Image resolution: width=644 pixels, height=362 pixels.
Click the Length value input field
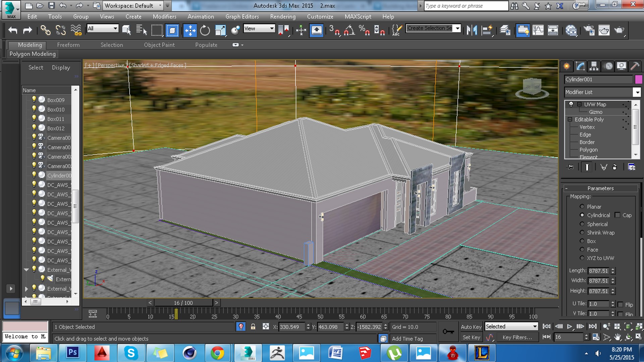click(x=598, y=271)
